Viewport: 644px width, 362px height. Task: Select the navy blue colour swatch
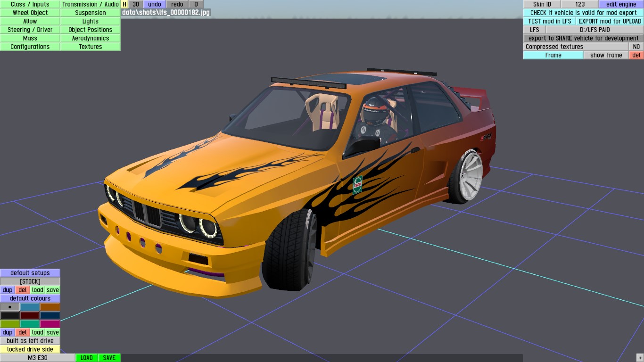[50, 315]
